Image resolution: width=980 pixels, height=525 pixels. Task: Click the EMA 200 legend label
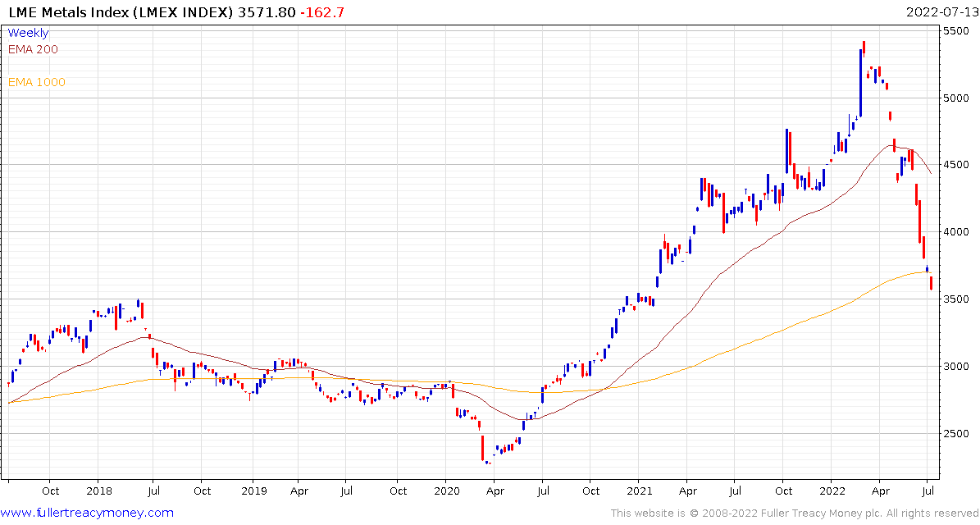pos(33,49)
